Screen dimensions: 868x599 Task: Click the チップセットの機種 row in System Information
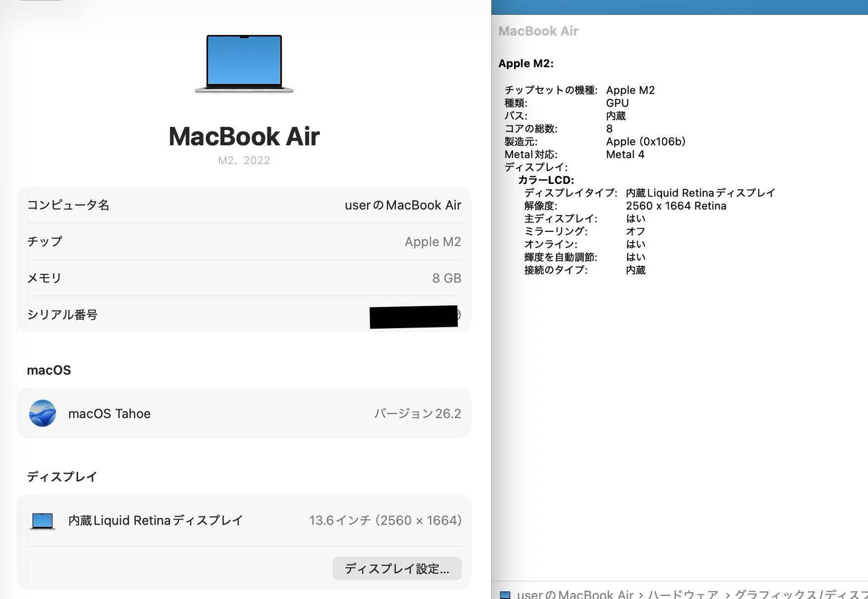click(580, 90)
